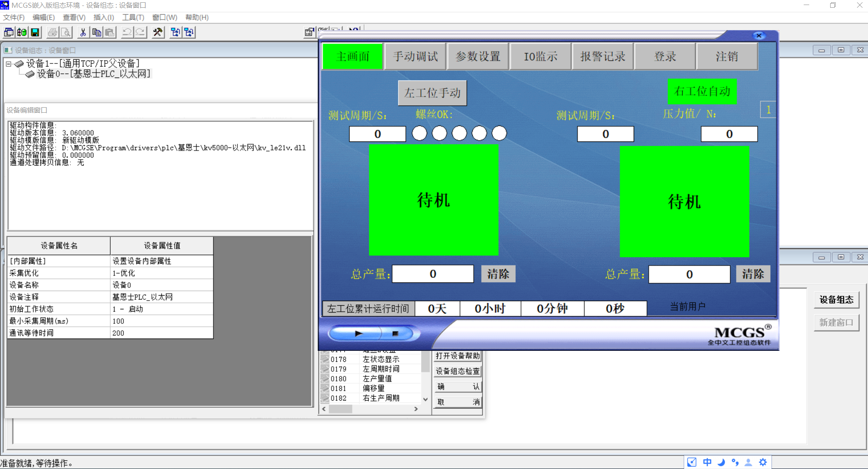Toggle the 右工位自动 mode button

(x=702, y=91)
